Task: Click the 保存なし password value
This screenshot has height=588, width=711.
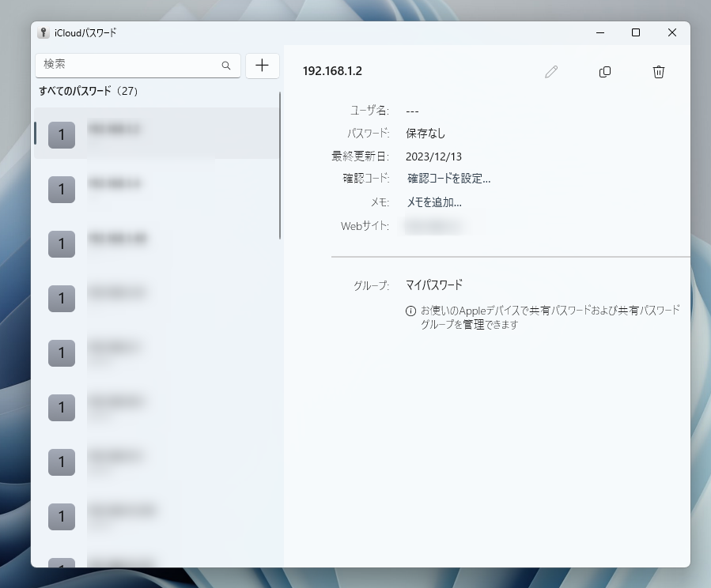Action: click(x=425, y=134)
